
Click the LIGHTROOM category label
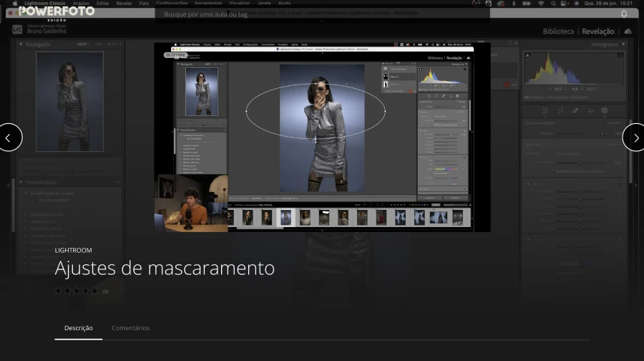point(74,250)
